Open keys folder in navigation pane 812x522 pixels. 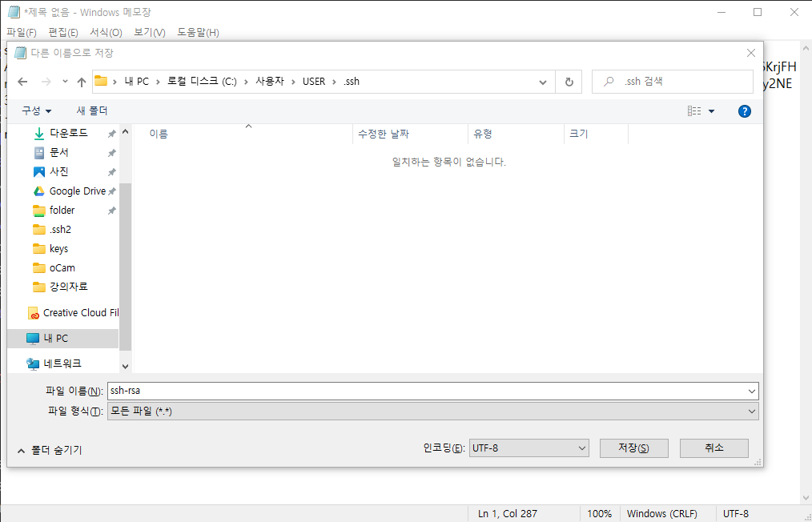coord(58,248)
